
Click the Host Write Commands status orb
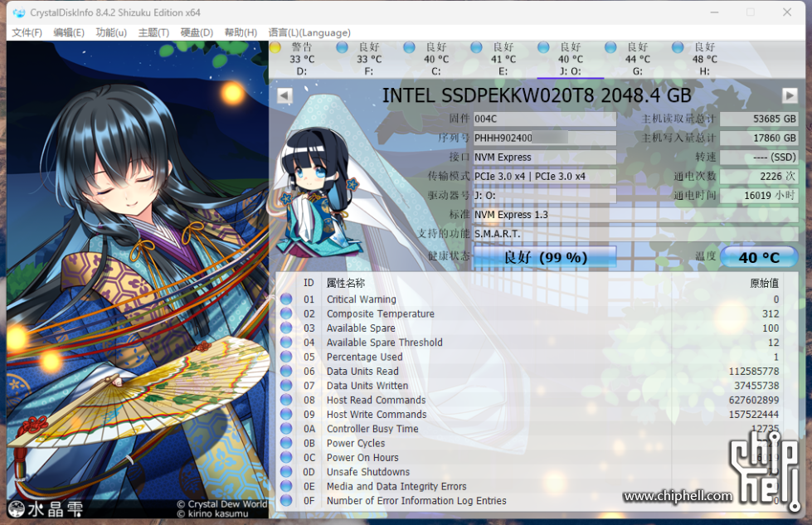(286, 414)
